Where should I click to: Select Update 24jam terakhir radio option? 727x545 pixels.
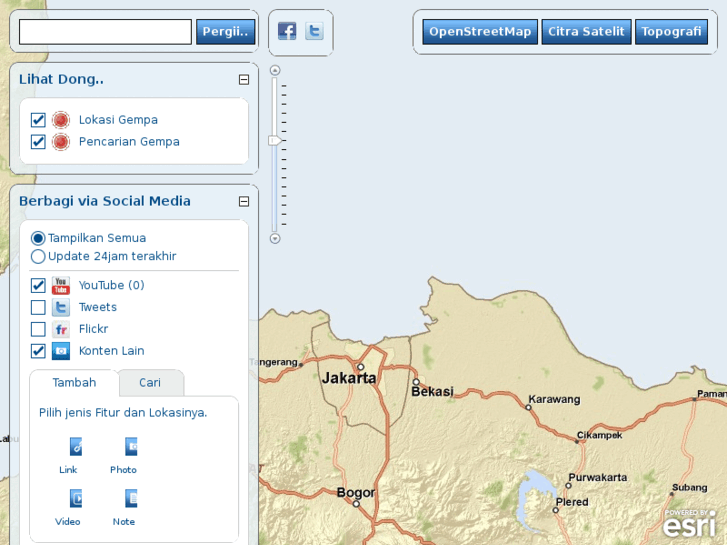[38, 256]
